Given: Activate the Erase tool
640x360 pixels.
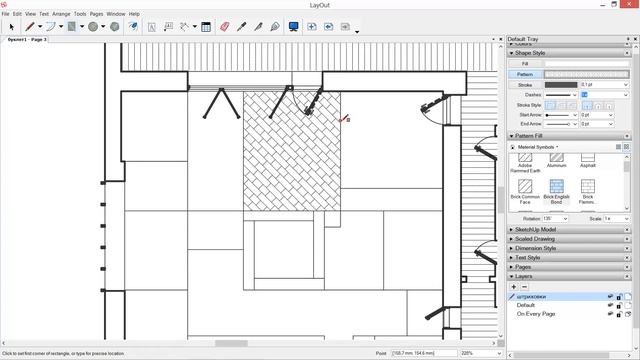Looking at the screenshot, I should pyautogui.click(x=224, y=27).
